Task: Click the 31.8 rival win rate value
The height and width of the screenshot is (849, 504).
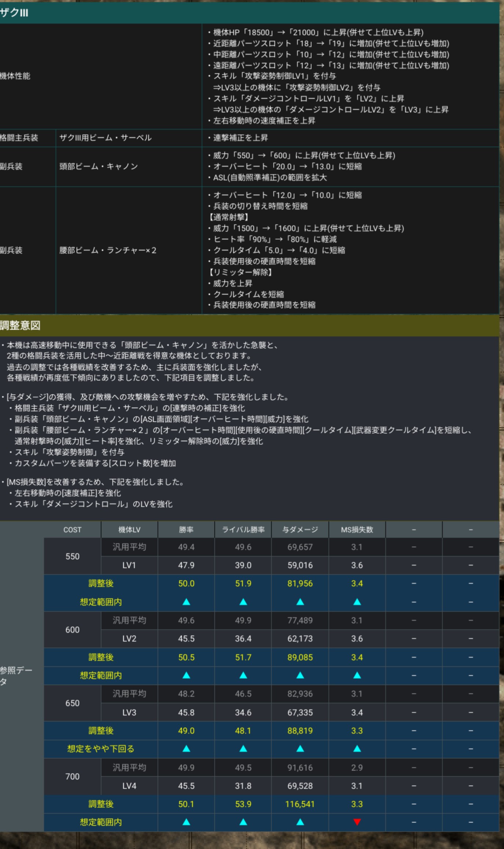Action: click(243, 786)
